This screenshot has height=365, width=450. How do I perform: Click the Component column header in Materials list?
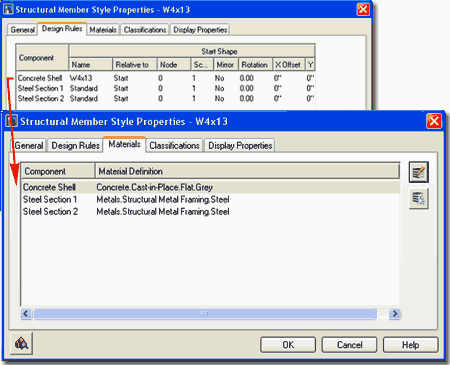[x=58, y=171]
